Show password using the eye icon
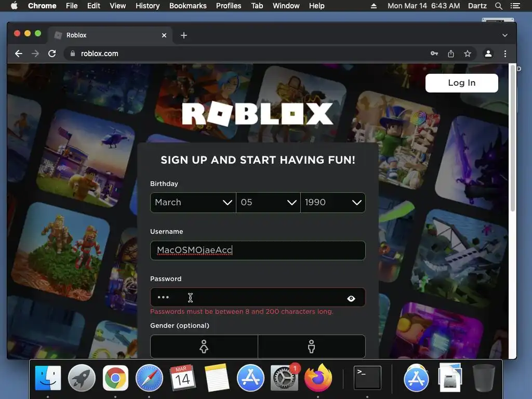The image size is (532, 399). pyautogui.click(x=351, y=299)
